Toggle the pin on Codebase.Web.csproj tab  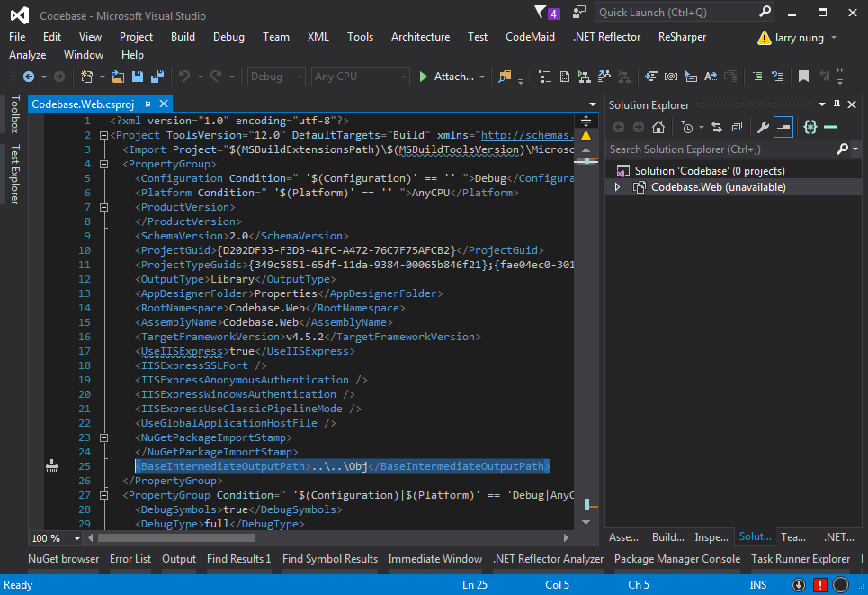coord(148,104)
